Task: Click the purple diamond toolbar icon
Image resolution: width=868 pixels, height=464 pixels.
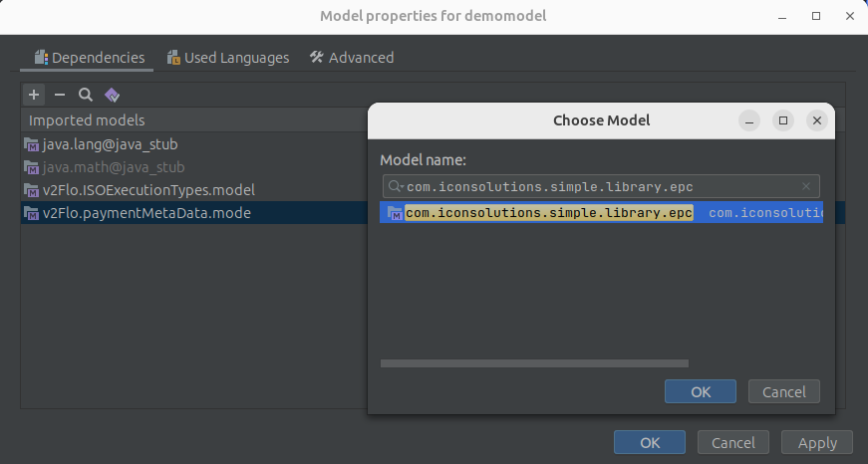Action: (x=112, y=96)
